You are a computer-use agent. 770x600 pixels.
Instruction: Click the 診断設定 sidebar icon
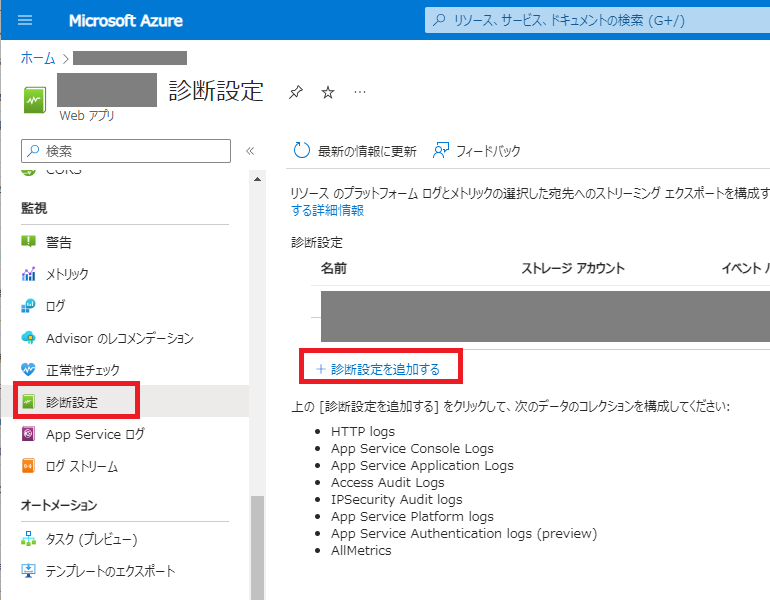[x=28, y=402]
